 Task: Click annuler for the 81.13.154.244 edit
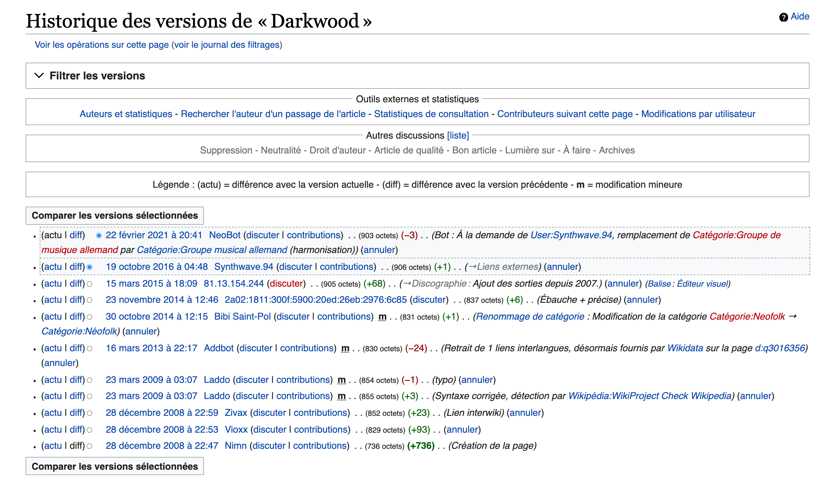point(623,284)
